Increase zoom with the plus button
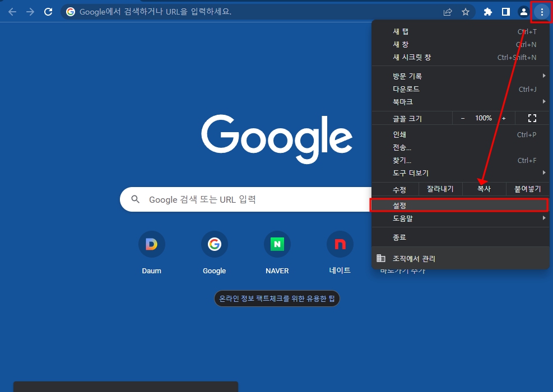 pos(504,118)
